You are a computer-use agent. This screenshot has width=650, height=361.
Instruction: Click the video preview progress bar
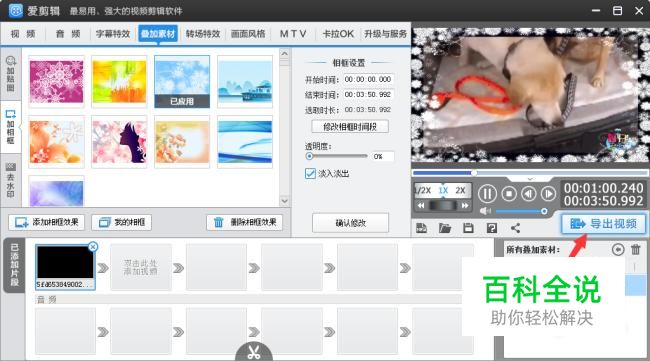click(530, 173)
